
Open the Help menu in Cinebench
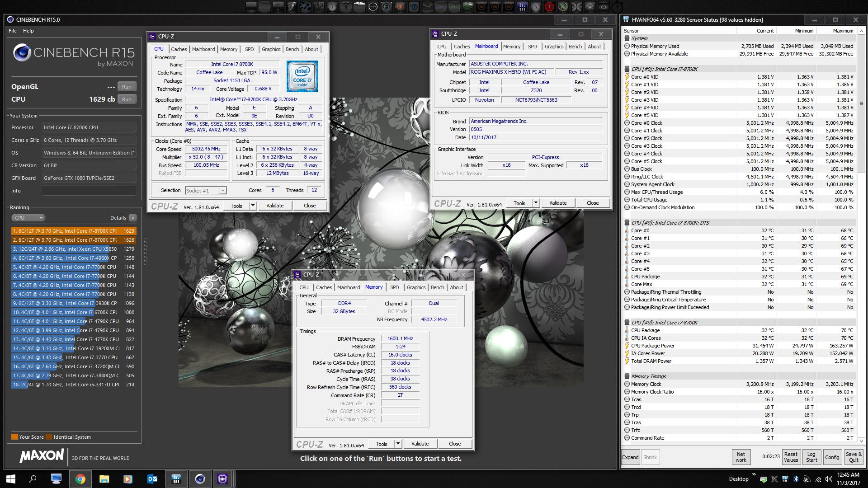click(28, 31)
